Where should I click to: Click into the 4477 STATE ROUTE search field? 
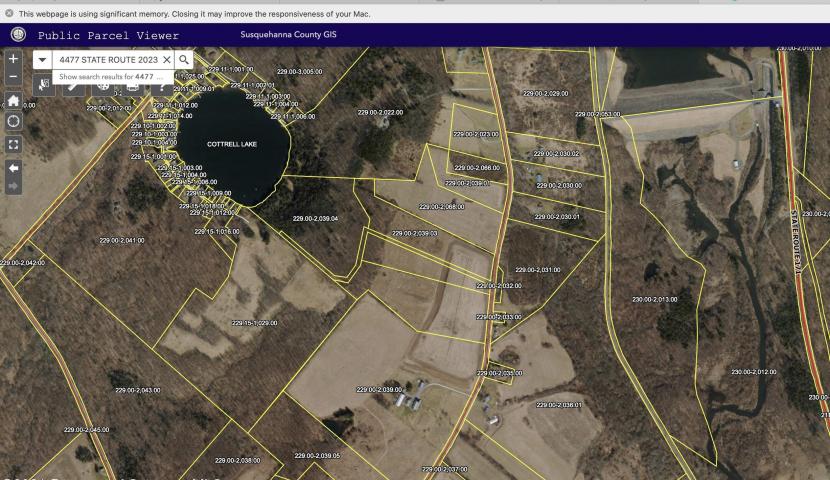pos(107,60)
